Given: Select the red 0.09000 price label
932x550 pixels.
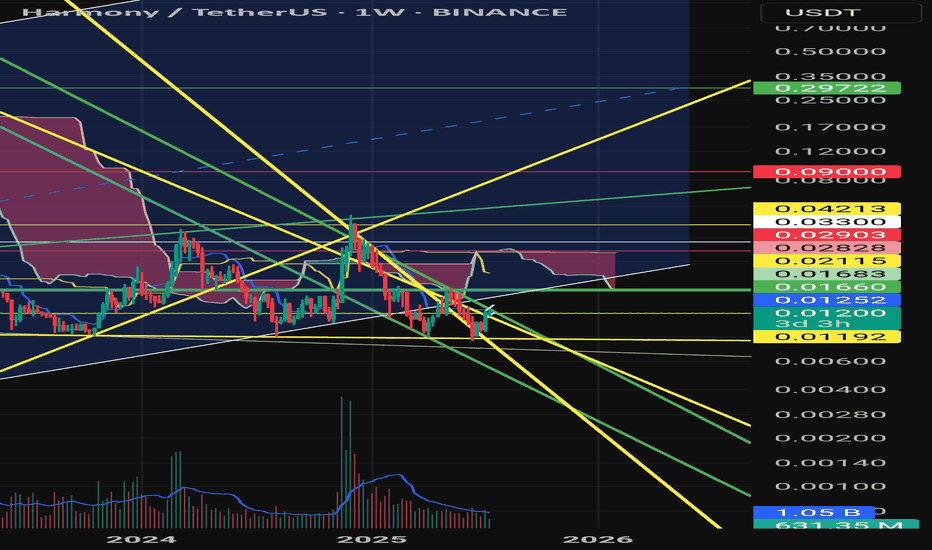Looking at the screenshot, I should pyautogui.click(x=826, y=172).
